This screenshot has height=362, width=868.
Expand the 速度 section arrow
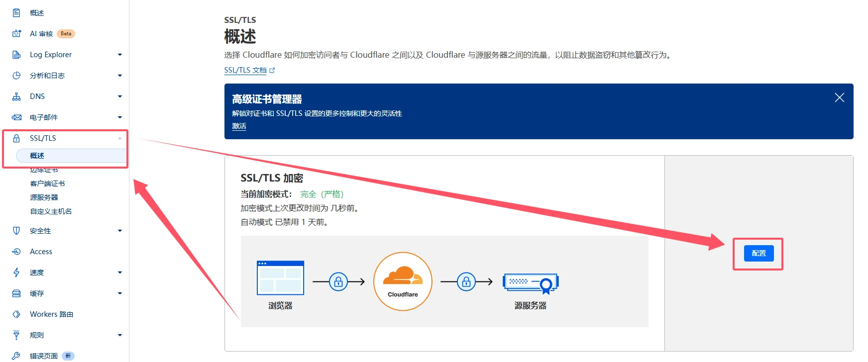click(120, 272)
